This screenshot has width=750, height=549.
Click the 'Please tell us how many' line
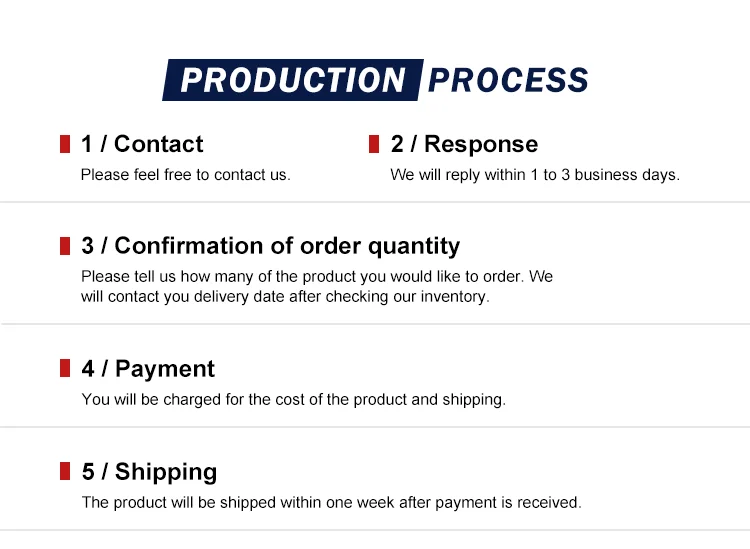[317, 276]
